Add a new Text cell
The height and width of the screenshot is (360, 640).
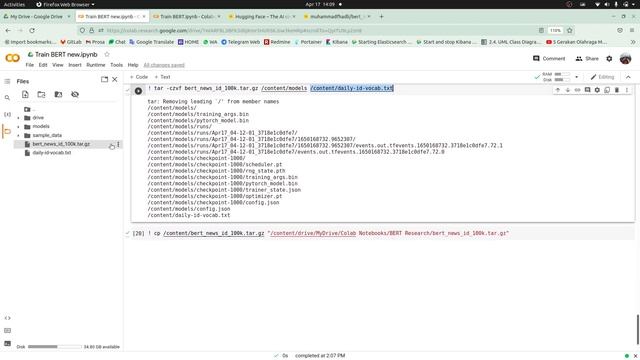click(162, 77)
